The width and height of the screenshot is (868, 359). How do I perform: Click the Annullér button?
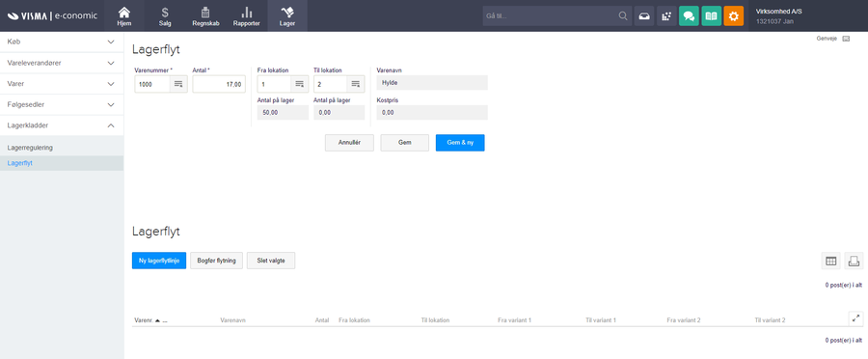tap(349, 143)
